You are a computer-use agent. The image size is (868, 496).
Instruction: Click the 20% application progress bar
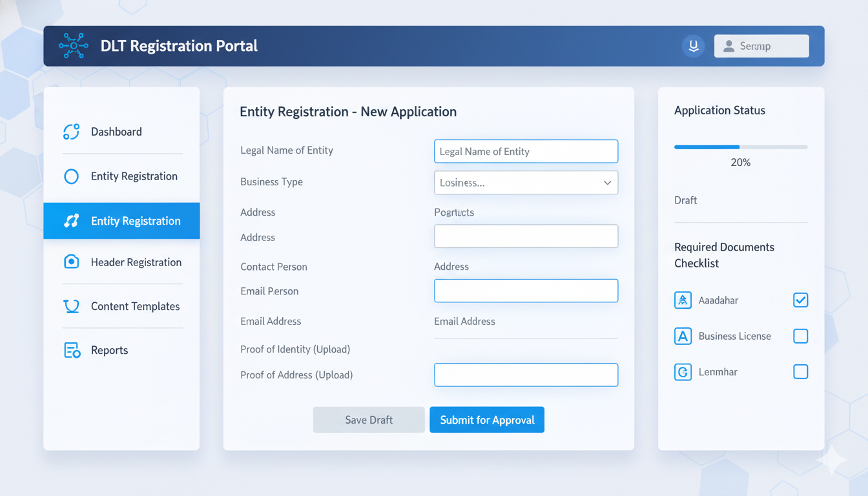(x=740, y=147)
